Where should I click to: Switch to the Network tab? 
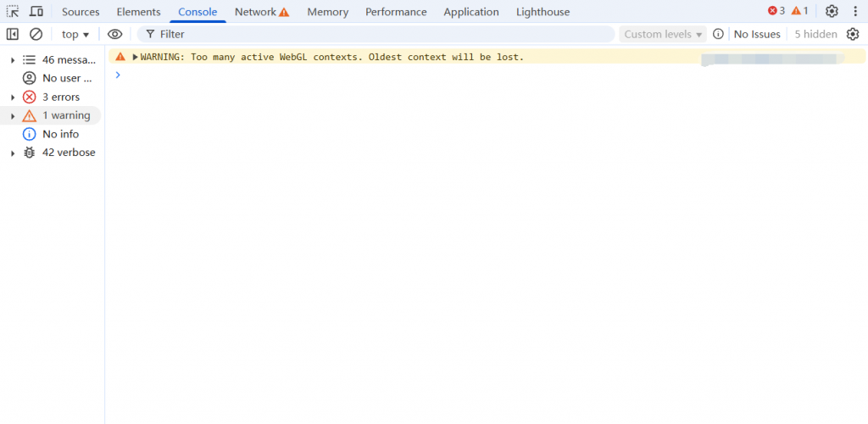tap(261, 12)
